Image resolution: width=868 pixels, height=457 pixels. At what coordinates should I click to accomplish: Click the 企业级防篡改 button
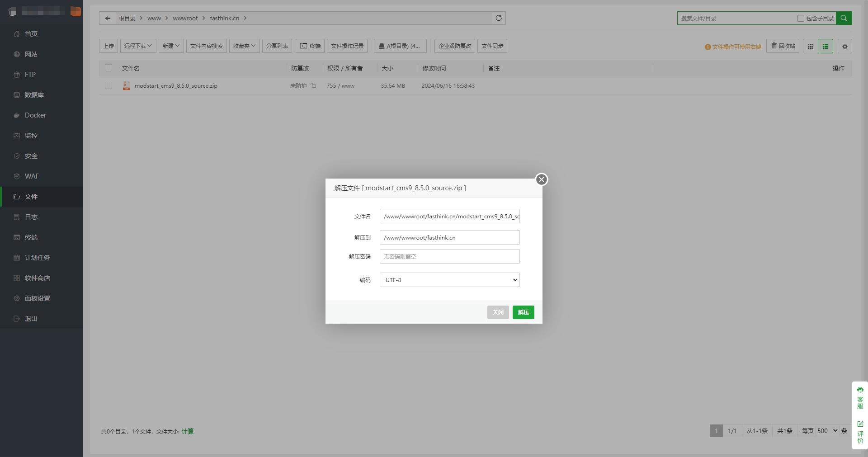pyautogui.click(x=455, y=46)
